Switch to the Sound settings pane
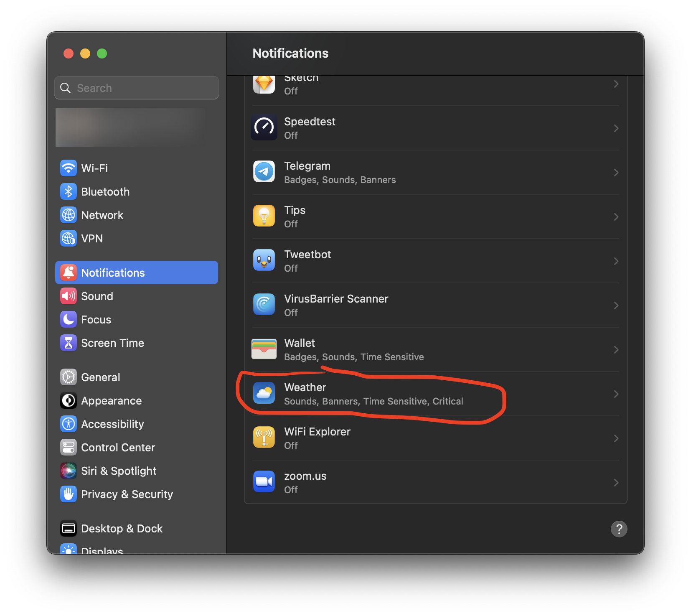 [137, 296]
